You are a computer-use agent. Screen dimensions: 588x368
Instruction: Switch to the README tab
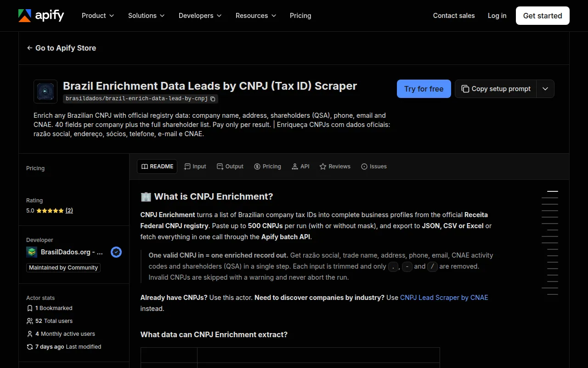[157, 167]
